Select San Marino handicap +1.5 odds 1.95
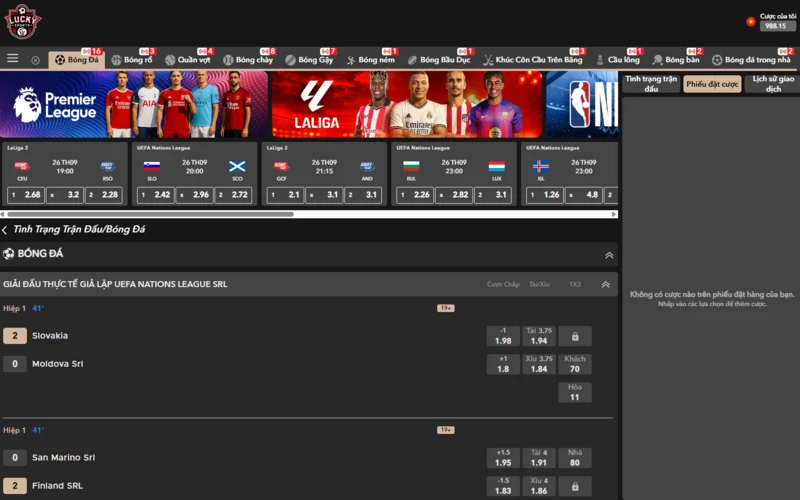The image size is (800, 500). (503, 458)
